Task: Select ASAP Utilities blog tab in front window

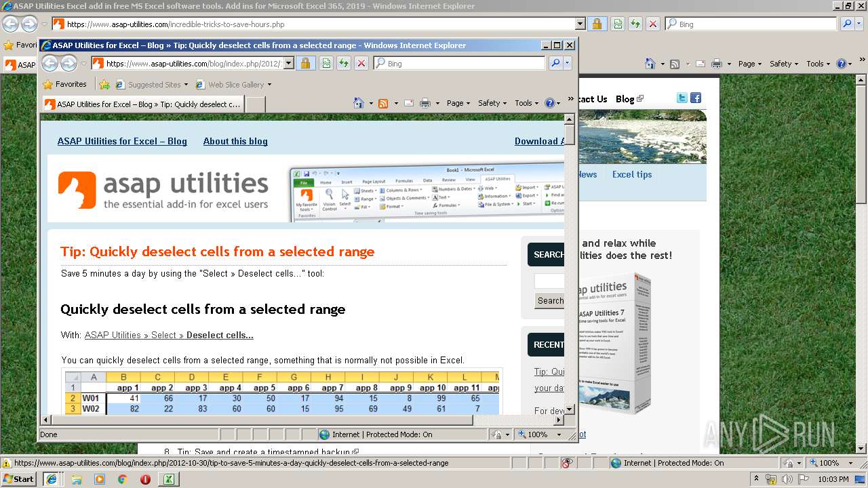Action: [143, 104]
